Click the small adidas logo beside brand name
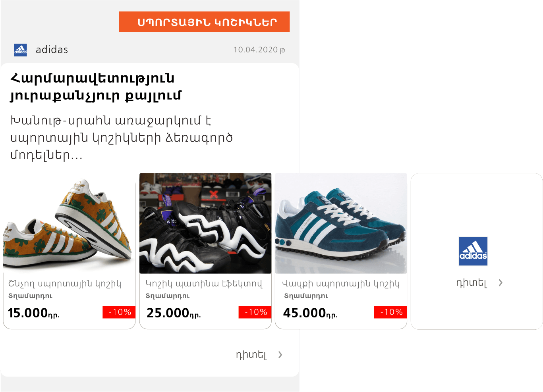This screenshot has width=543, height=392. 21,50
